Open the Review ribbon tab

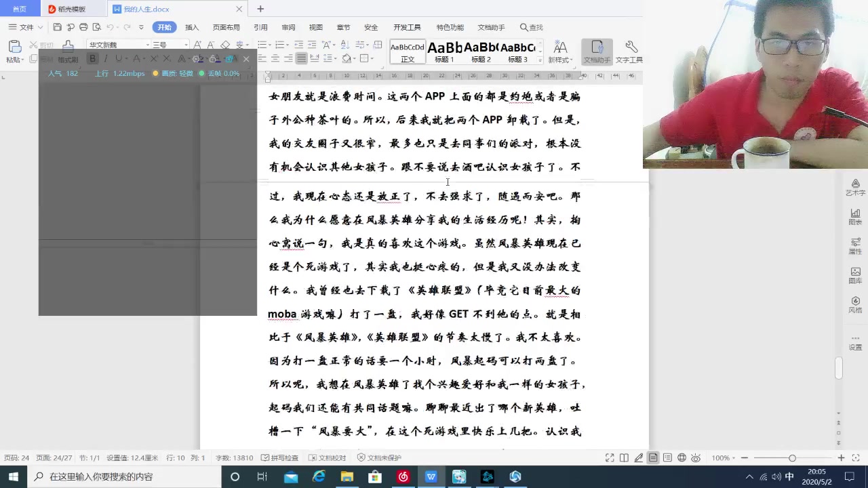pyautogui.click(x=288, y=27)
